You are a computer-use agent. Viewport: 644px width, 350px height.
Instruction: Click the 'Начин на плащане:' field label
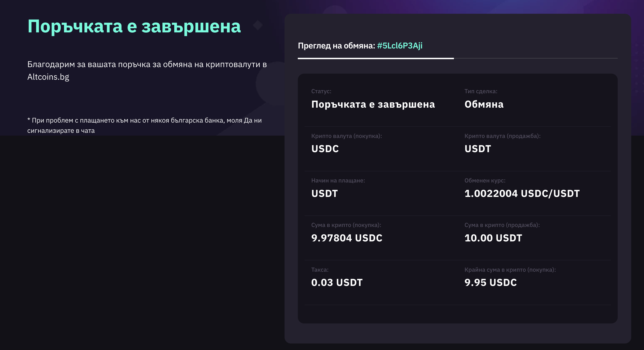click(338, 181)
